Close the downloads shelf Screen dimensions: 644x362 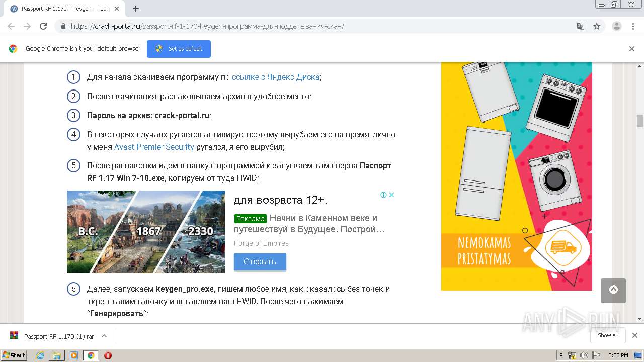634,335
